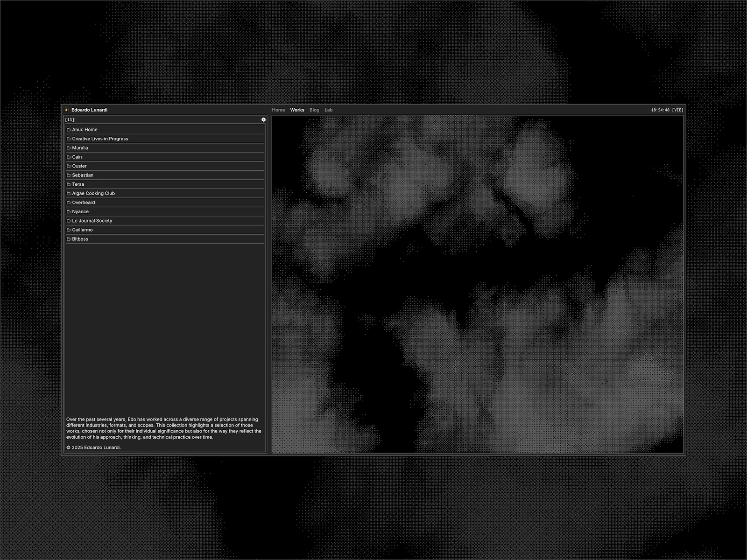Image resolution: width=747 pixels, height=560 pixels.
Task: Click the folder icon beside Tersa
Action: click(69, 184)
